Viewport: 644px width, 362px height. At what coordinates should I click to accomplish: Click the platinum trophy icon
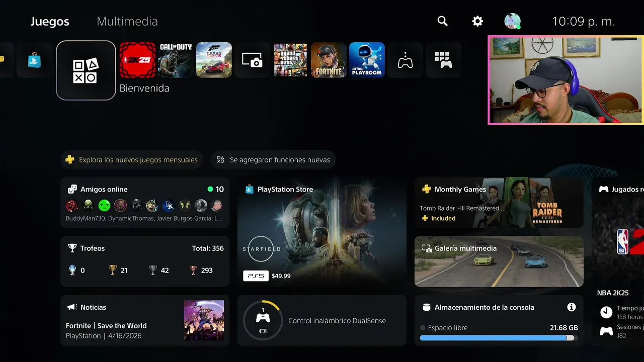click(72, 270)
